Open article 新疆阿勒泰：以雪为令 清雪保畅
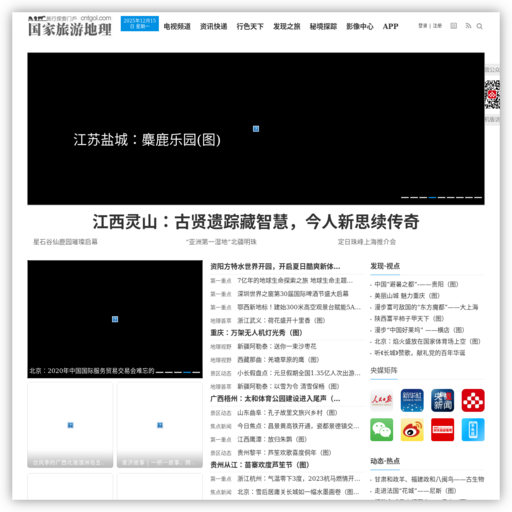This screenshot has width=512, height=512. pyautogui.click(x=288, y=386)
